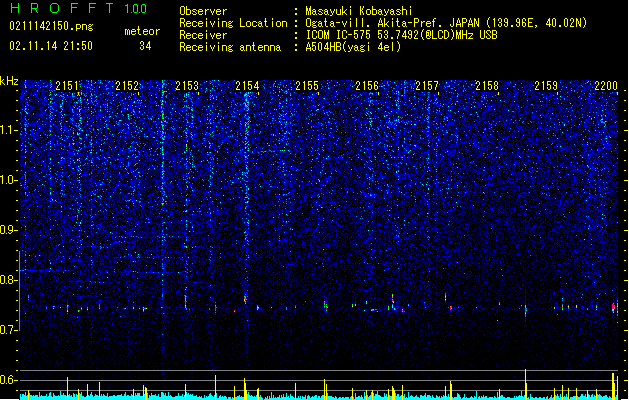This screenshot has width=629, height=400.
Task: Click the tallest yellow spike near 2159
Action: coord(526,384)
